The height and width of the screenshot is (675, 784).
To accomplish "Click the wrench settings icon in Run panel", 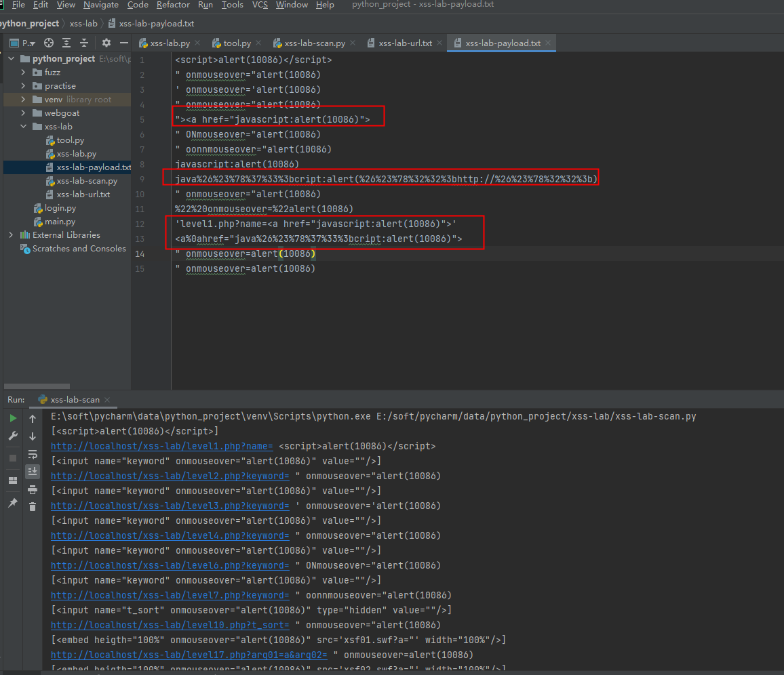I will click(13, 436).
